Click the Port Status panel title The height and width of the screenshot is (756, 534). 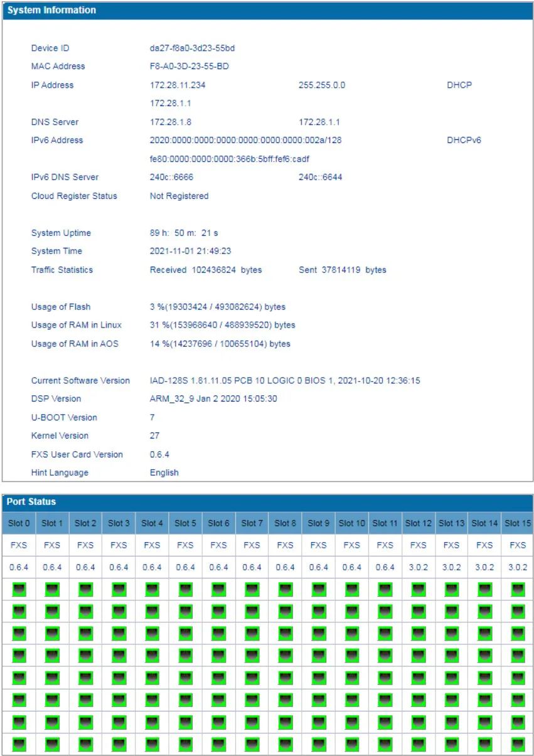(x=31, y=502)
